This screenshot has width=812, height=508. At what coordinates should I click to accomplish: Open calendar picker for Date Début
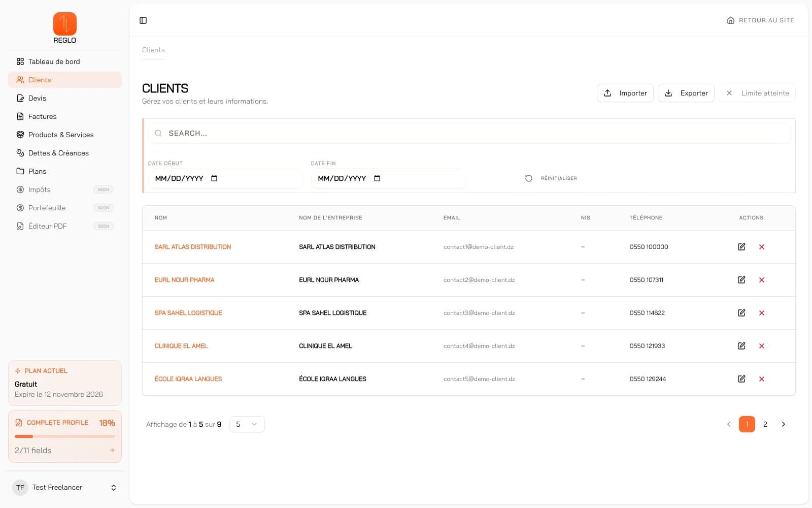click(214, 178)
